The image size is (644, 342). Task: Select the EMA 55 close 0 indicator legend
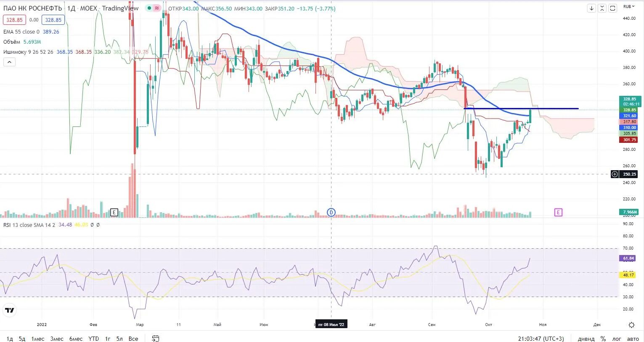[21, 32]
